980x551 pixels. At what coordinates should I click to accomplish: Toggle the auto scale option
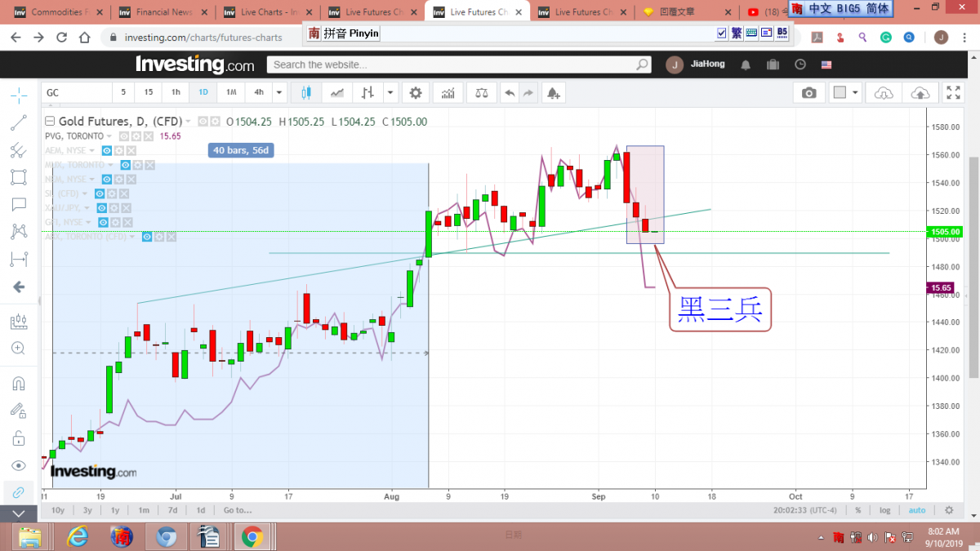[917, 510]
